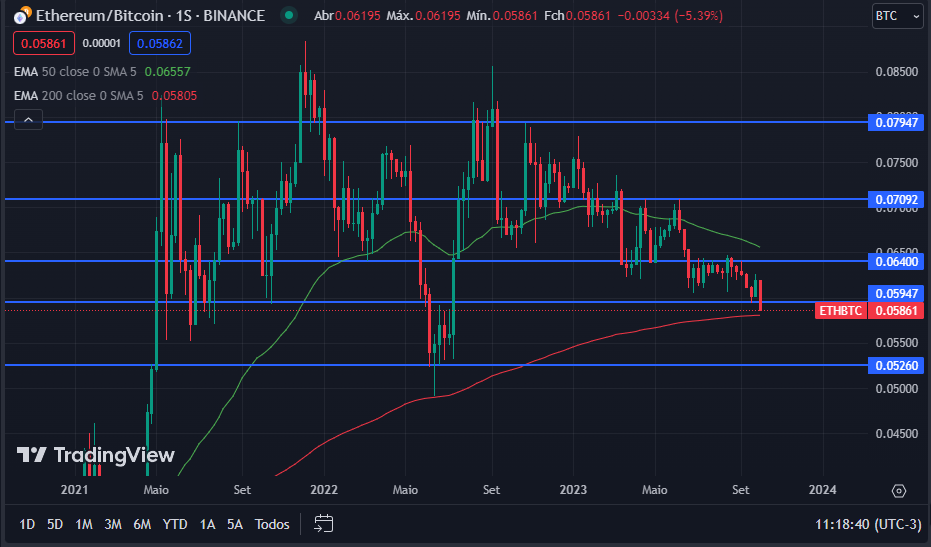Click the red 0.05861 current price tag

pyautogui.click(x=896, y=311)
